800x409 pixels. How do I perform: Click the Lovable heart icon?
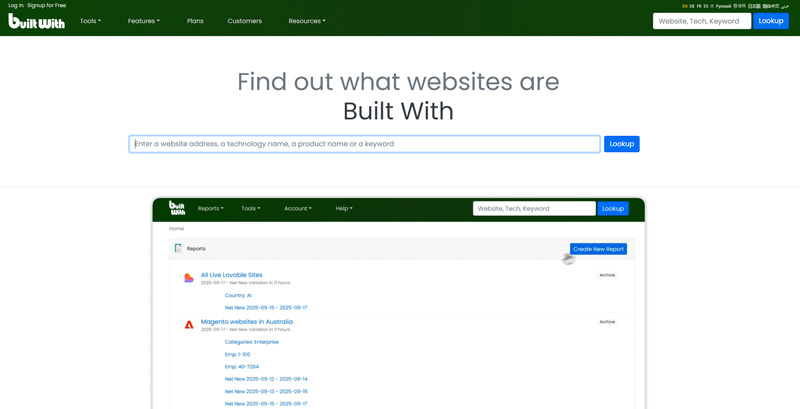tap(189, 278)
